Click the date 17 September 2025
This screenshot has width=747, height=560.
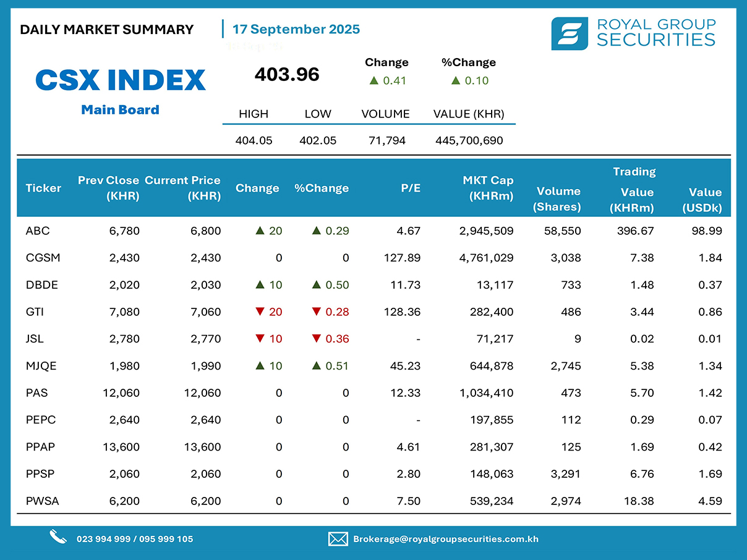pyautogui.click(x=296, y=29)
